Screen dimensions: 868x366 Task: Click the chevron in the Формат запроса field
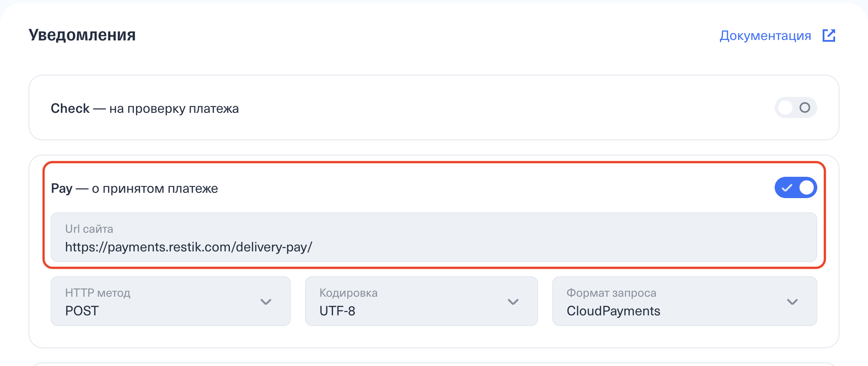792,302
